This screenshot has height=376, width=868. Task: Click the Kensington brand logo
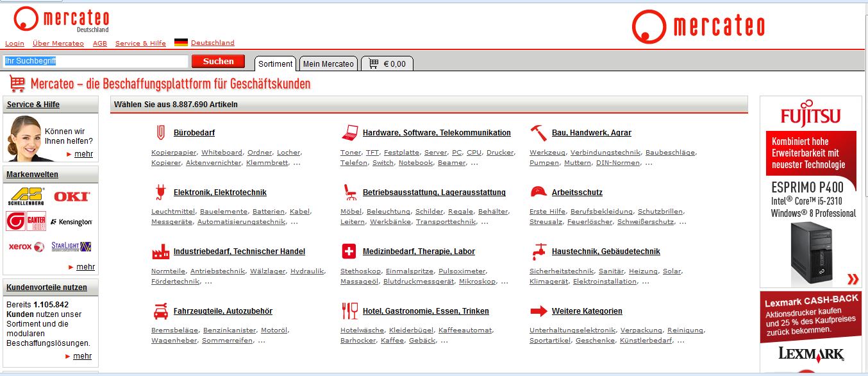coord(71,222)
